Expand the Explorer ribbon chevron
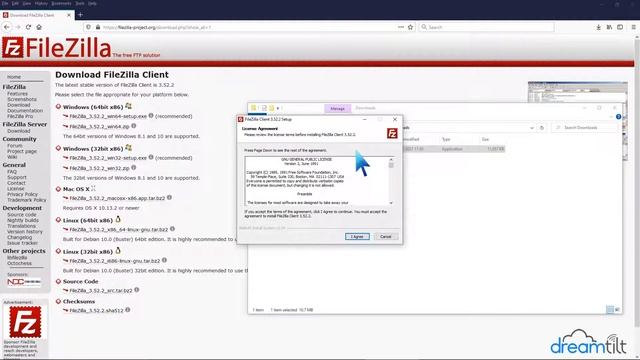This screenshot has height=360, width=640. (x=611, y=117)
